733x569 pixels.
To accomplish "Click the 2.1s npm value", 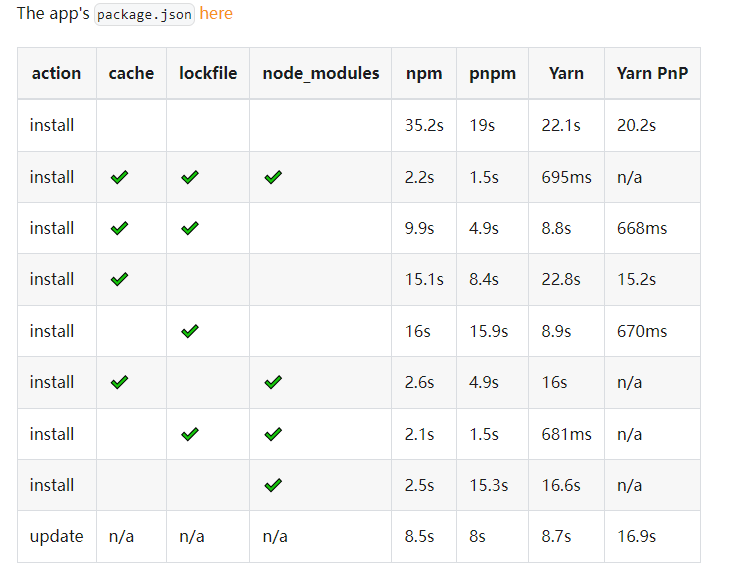I will point(419,434).
